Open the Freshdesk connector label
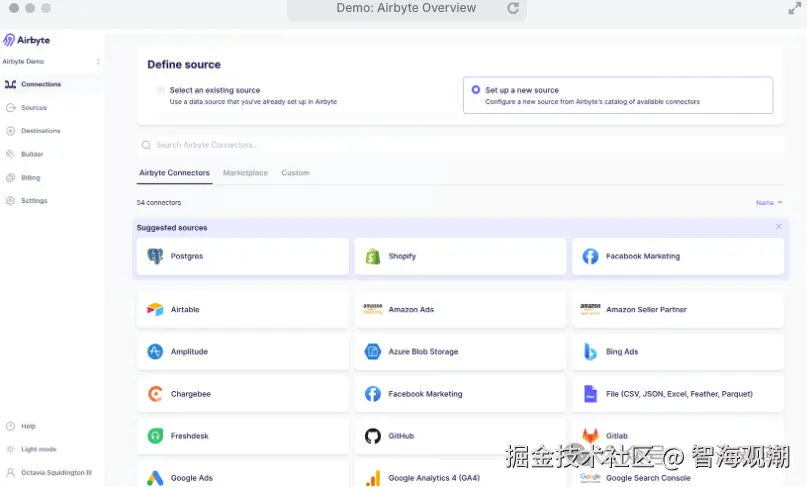 189,436
